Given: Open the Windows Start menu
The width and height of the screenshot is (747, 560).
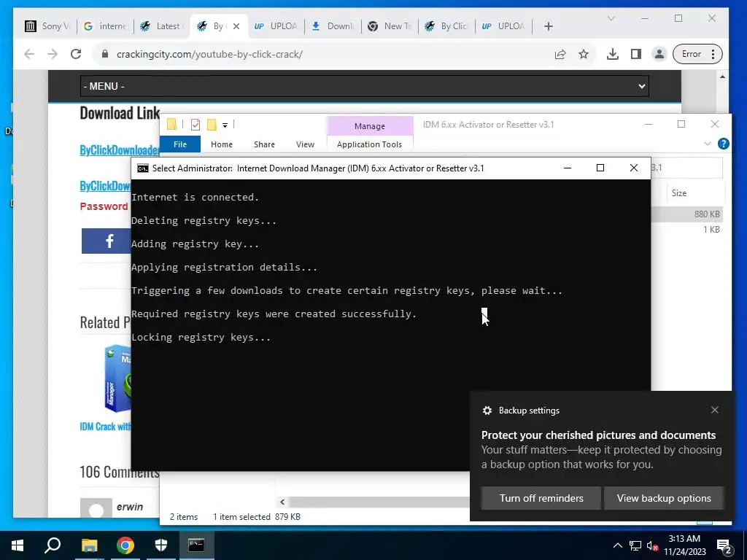Looking at the screenshot, I should (18, 545).
